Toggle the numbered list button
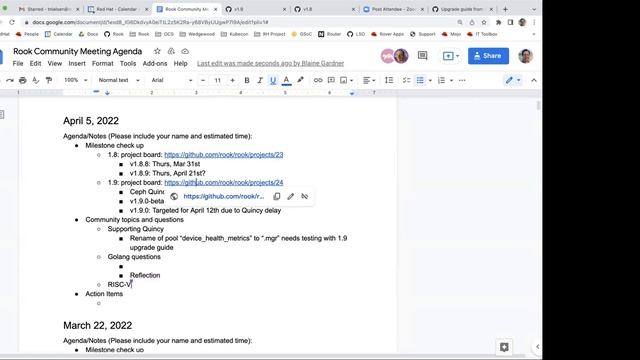 pyautogui.click(x=441, y=80)
